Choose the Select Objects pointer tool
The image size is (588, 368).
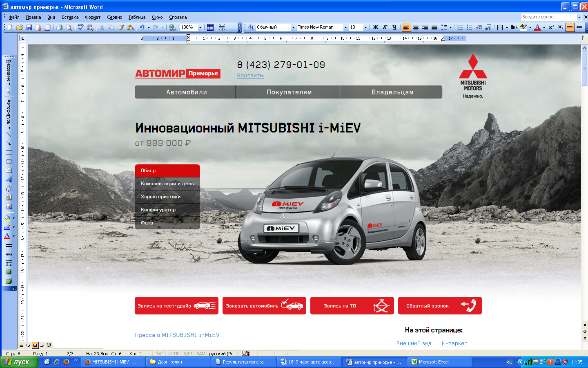click(9, 91)
